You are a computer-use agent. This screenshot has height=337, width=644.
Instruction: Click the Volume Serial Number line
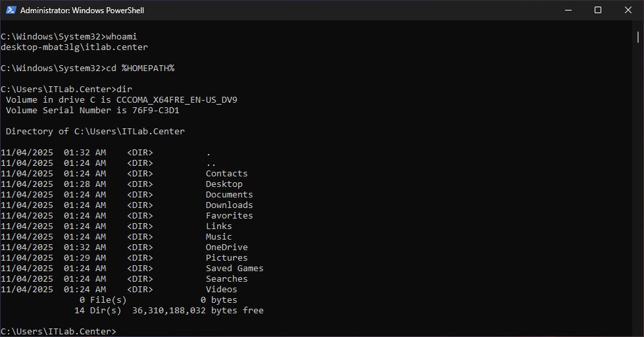click(x=92, y=111)
